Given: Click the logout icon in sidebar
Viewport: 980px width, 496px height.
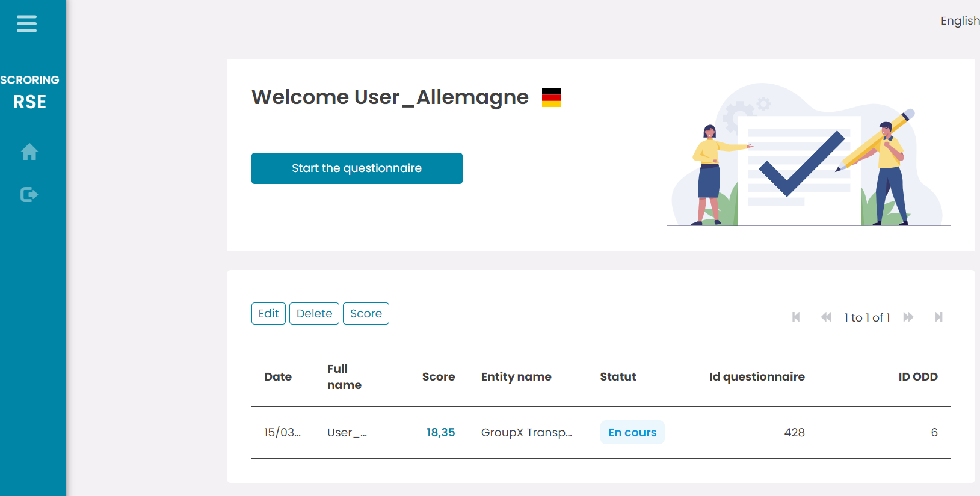Looking at the screenshot, I should (29, 195).
